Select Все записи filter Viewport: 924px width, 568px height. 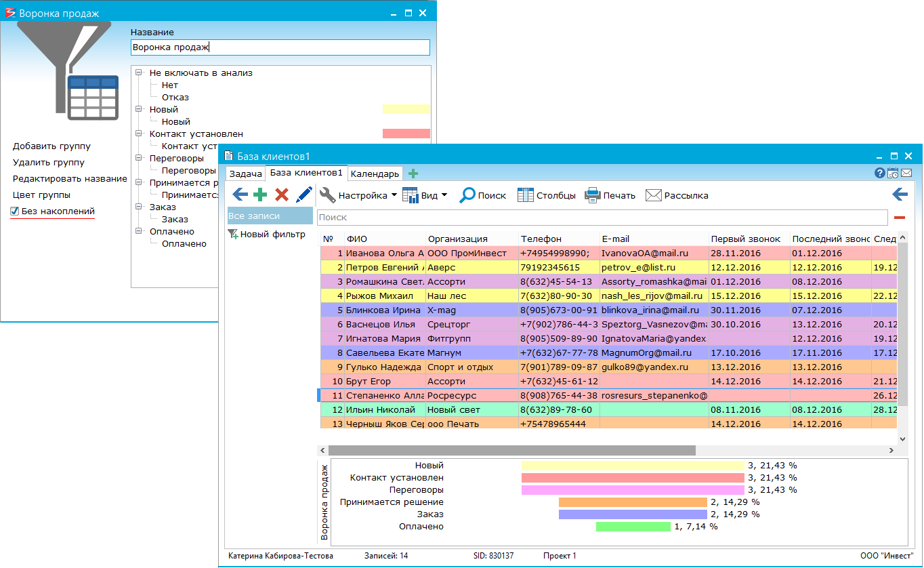point(270,216)
